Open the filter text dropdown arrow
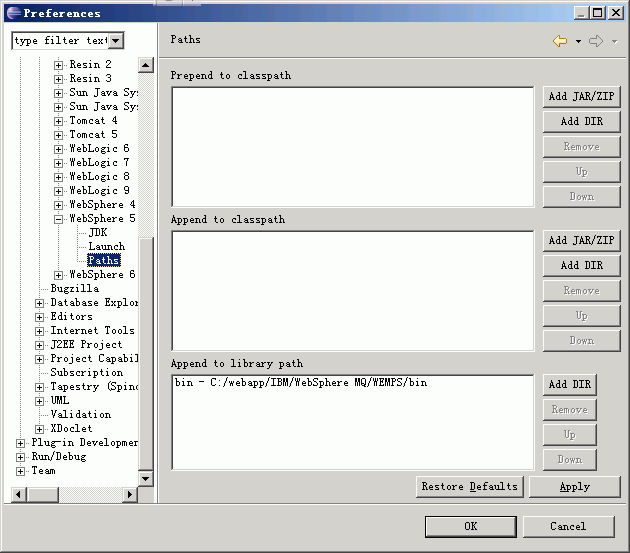630x553 pixels. (x=116, y=41)
